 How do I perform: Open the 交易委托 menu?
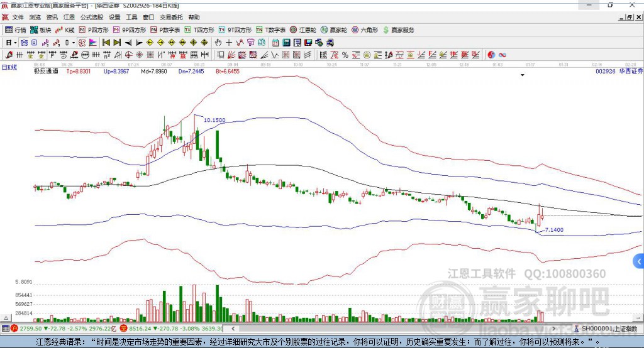(171, 17)
